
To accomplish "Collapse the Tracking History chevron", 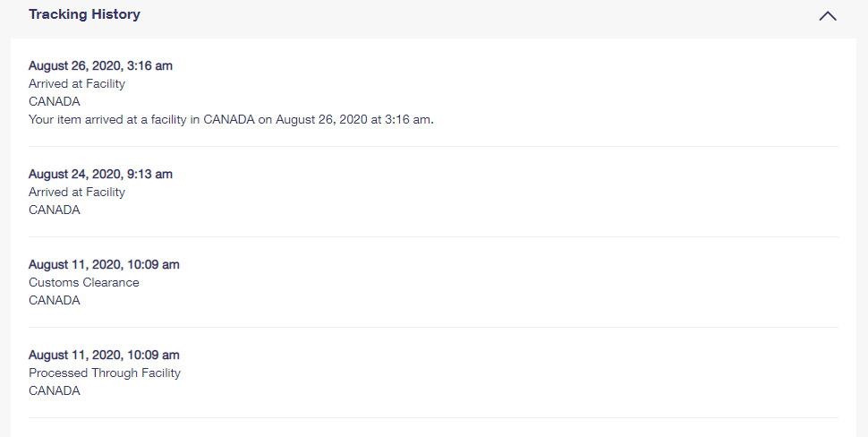I will [828, 16].
